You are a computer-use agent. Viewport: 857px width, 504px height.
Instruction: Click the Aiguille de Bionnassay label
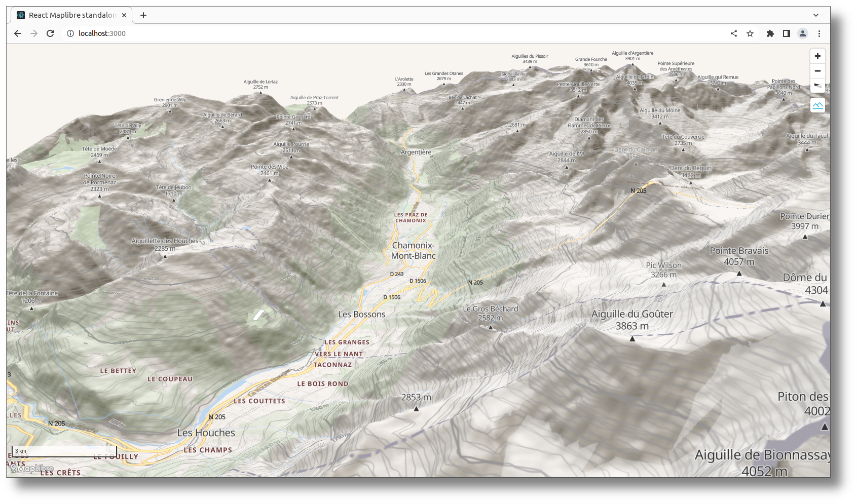point(763,463)
